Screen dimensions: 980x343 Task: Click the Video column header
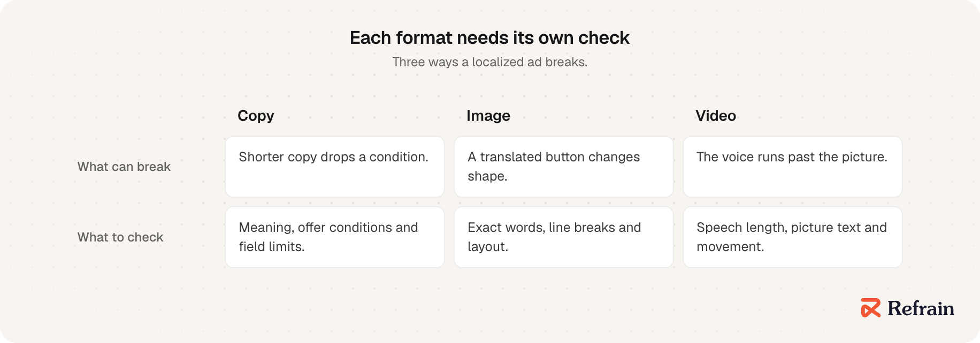click(716, 115)
